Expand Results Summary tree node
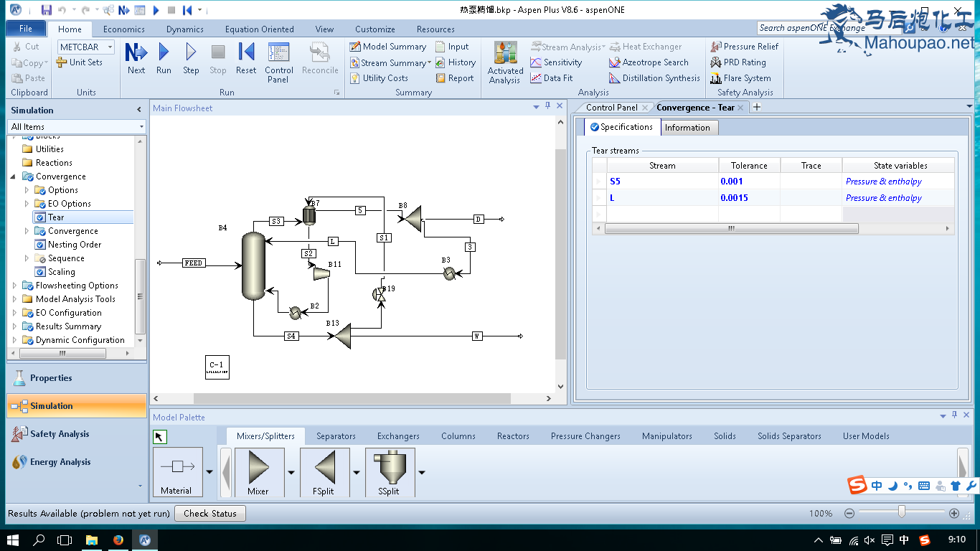The height and width of the screenshot is (551, 980). click(15, 326)
